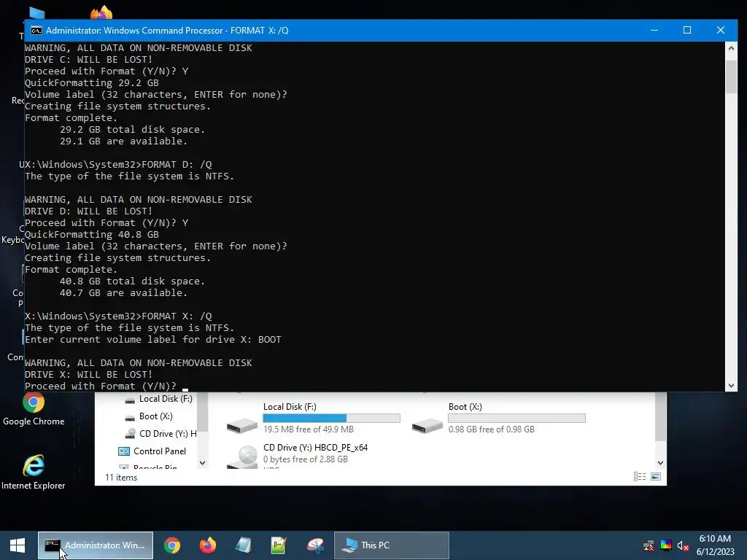The height and width of the screenshot is (560, 747).
Task: Switch to This PC taskbar window
Action: coord(392,545)
